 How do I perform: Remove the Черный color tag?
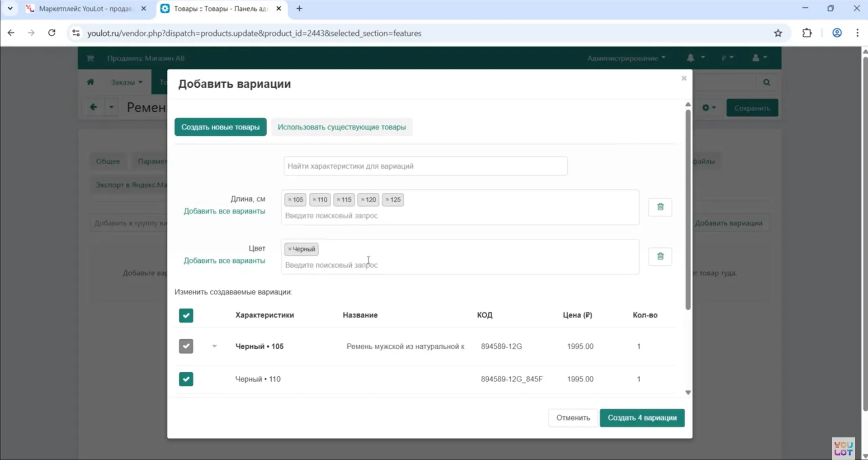[x=290, y=249]
